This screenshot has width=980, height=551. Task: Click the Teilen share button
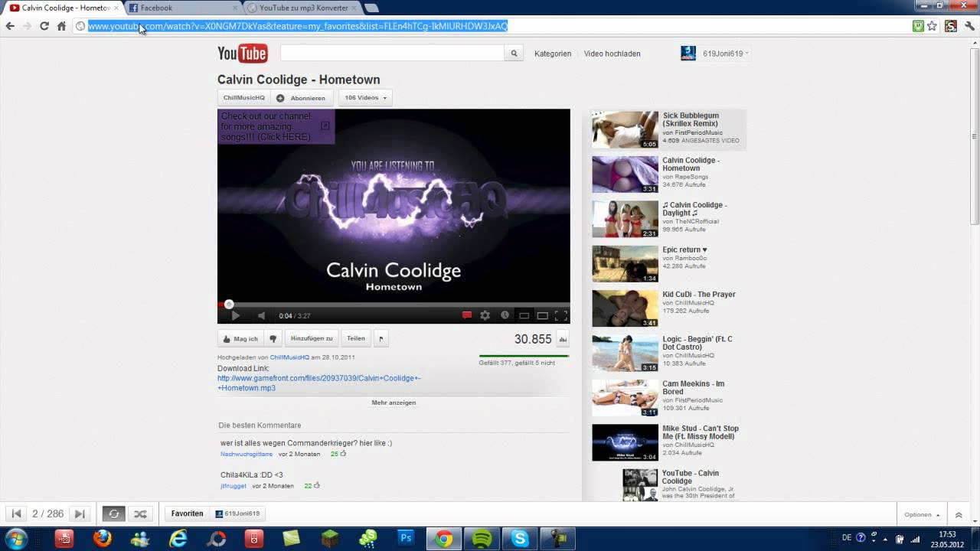[x=356, y=338]
